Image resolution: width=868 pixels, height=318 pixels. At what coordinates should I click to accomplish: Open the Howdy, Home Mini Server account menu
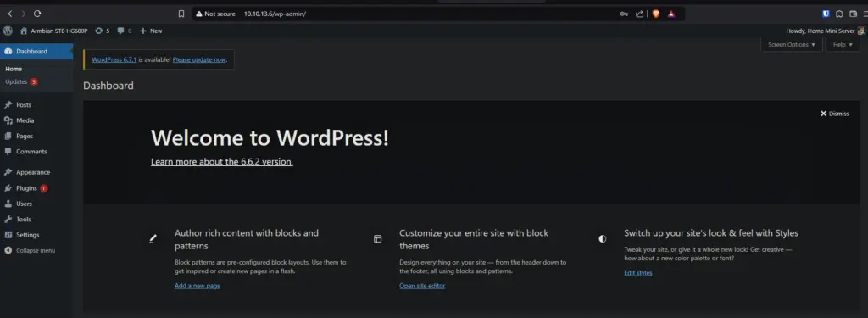point(825,31)
